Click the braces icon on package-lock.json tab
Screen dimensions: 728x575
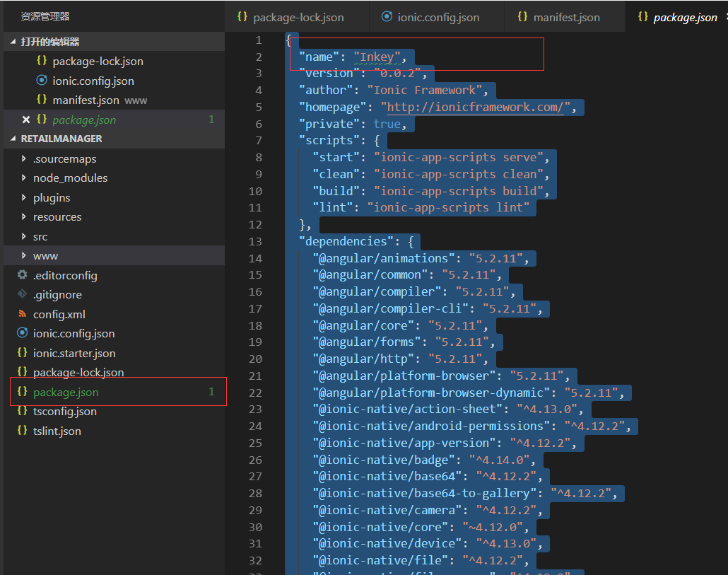242,17
